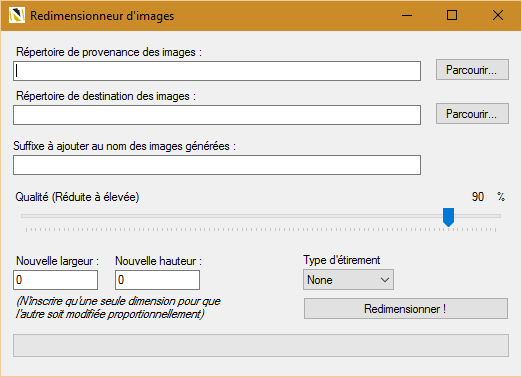Image resolution: width=522 pixels, height=377 pixels.
Task: Click the window title bar text
Action: pos(102,16)
